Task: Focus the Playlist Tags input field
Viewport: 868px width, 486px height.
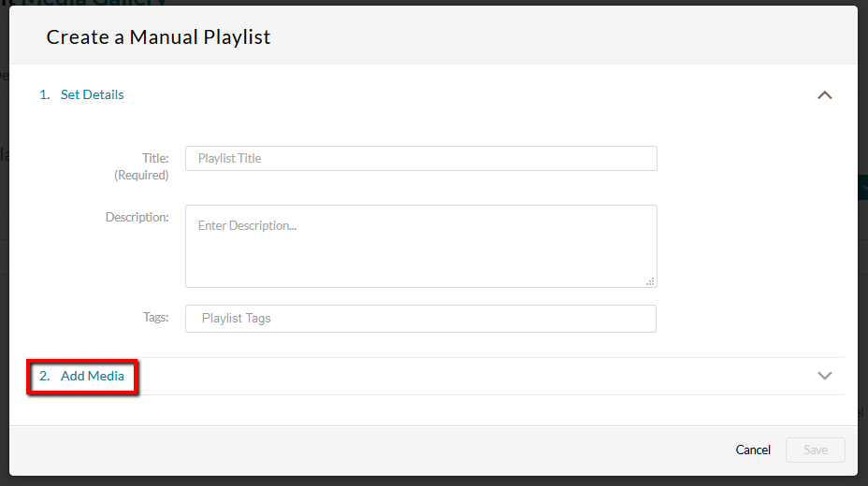Action: point(421,319)
